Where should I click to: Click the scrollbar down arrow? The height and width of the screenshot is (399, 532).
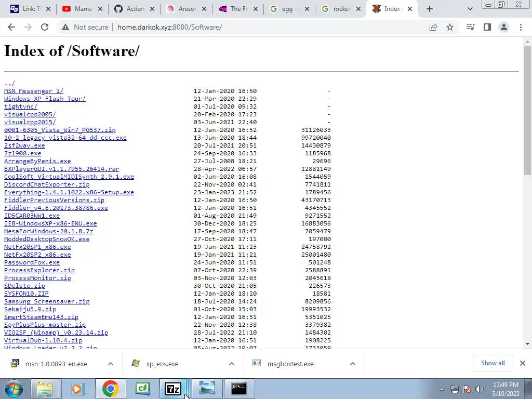527,344
